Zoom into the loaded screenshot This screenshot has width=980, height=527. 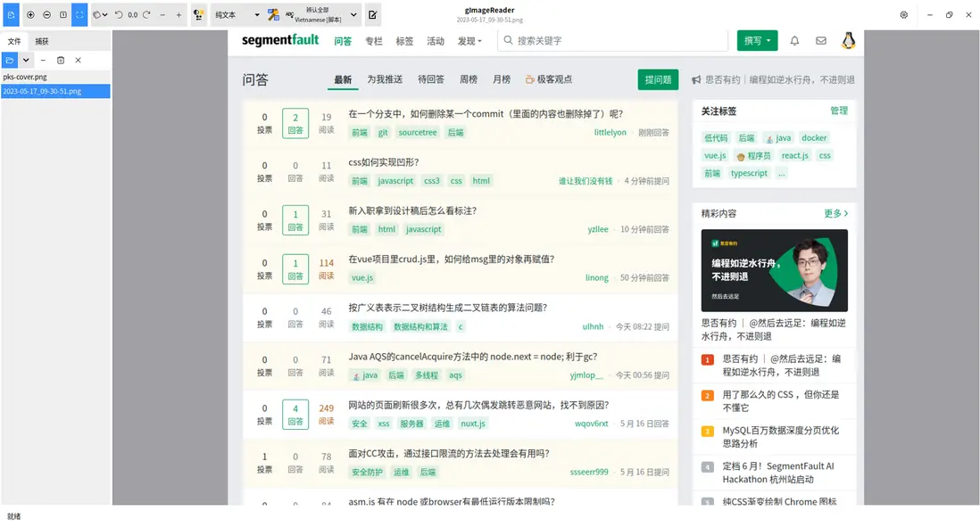[x=30, y=14]
